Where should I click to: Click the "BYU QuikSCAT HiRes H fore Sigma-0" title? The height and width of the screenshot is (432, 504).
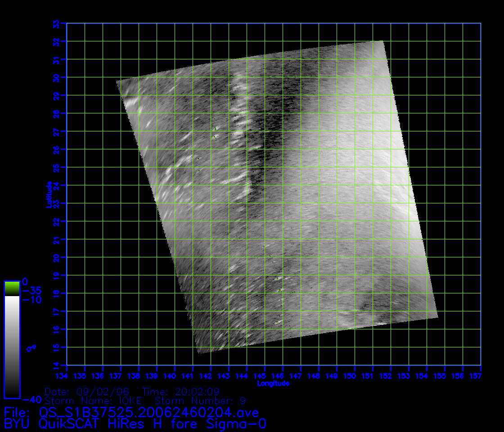(x=137, y=423)
